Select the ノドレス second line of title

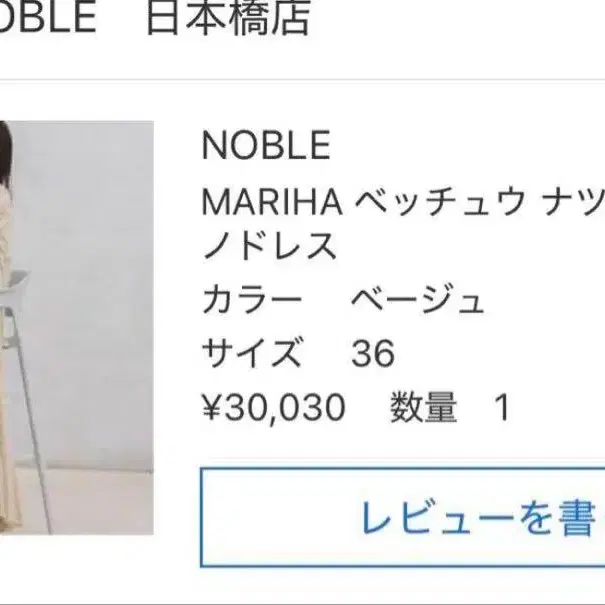269,245
